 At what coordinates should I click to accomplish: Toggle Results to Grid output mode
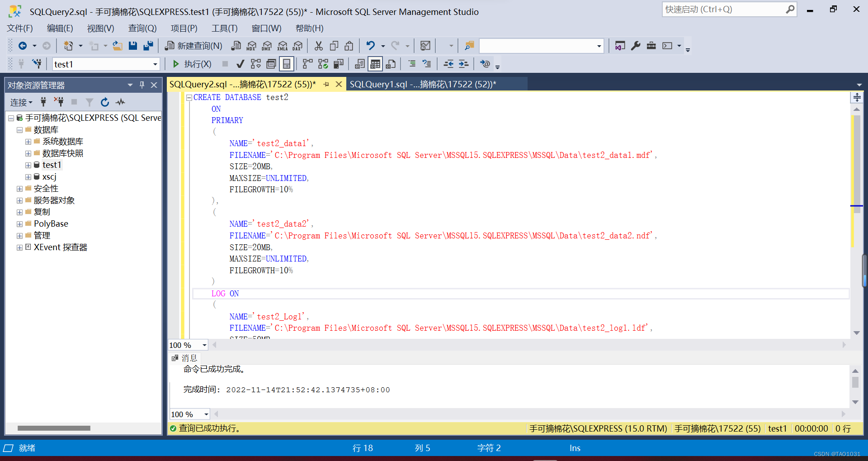click(375, 64)
